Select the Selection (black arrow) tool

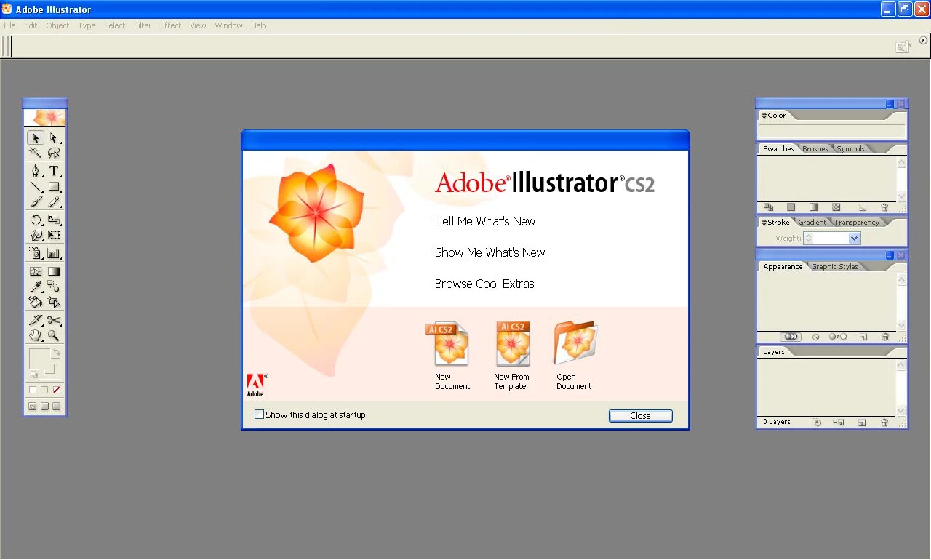click(35, 137)
